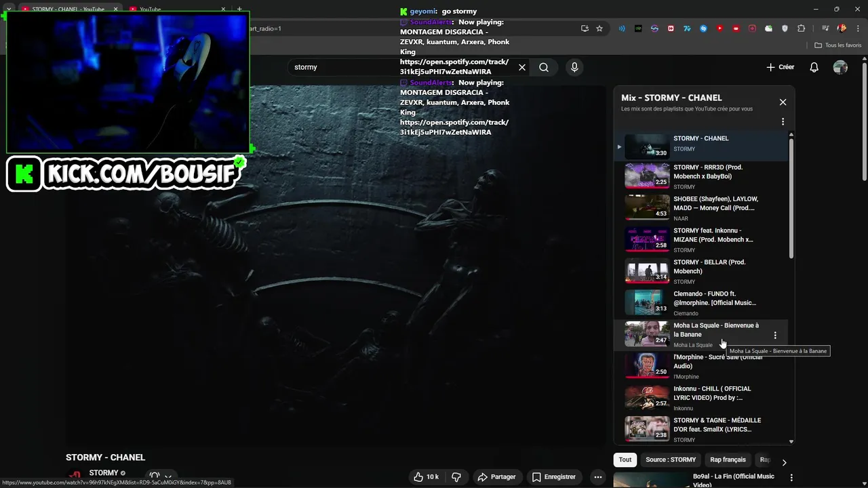Play STORMY feat. Inkonnu - MIZANE
Image resolution: width=868 pixels, height=488 pixels.
(701, 240)
